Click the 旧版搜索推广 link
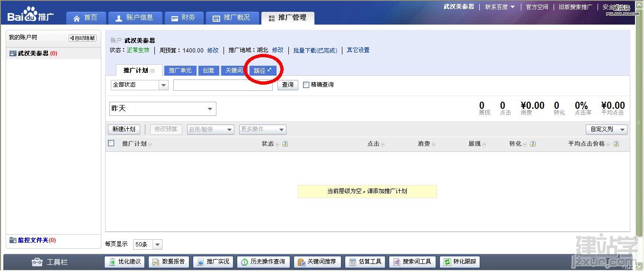The width and height of the screenshot is (644, 271). [575, 7]
